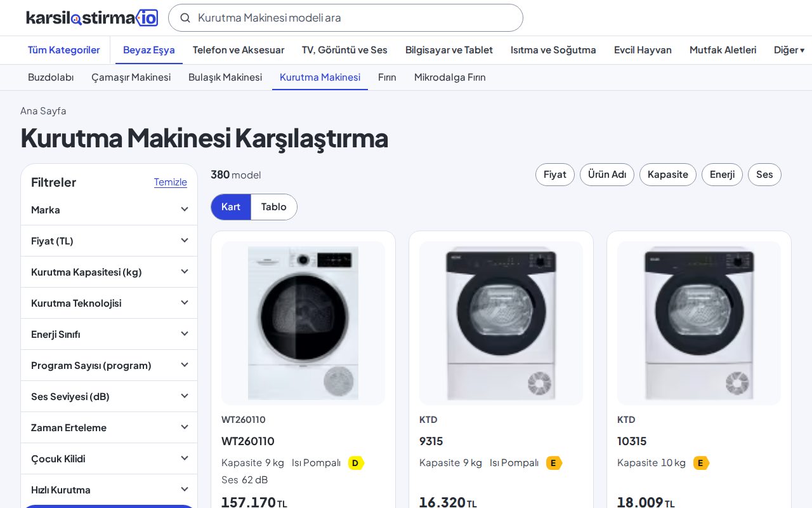Click the Kurutma Makinesi search field
The width and height of the screenshot is (812, 508).
coord(346,18)
